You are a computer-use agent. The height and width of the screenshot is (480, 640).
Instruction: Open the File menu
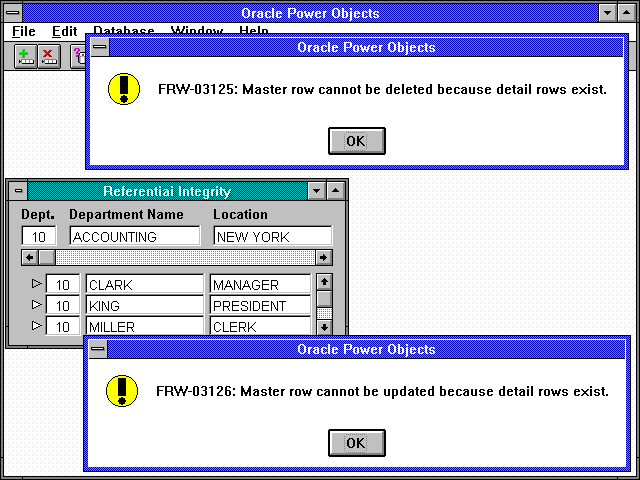coord(24,31)
